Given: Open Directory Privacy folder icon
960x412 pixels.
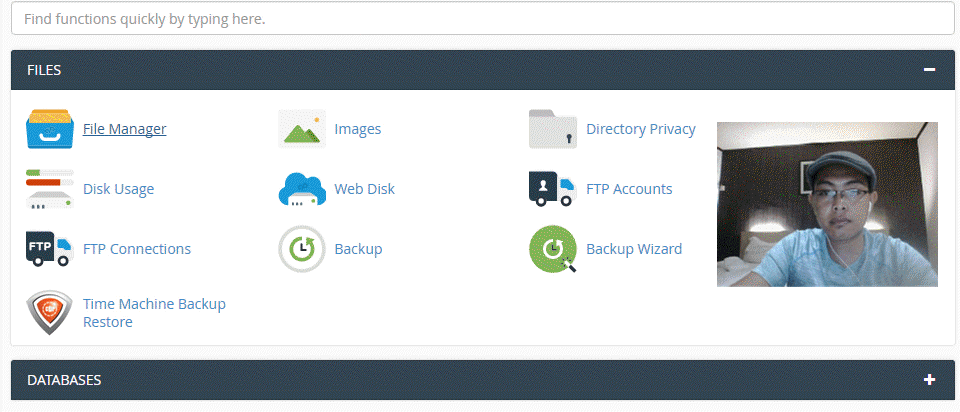Looking at the screenshot, I should tap(553, 129).
